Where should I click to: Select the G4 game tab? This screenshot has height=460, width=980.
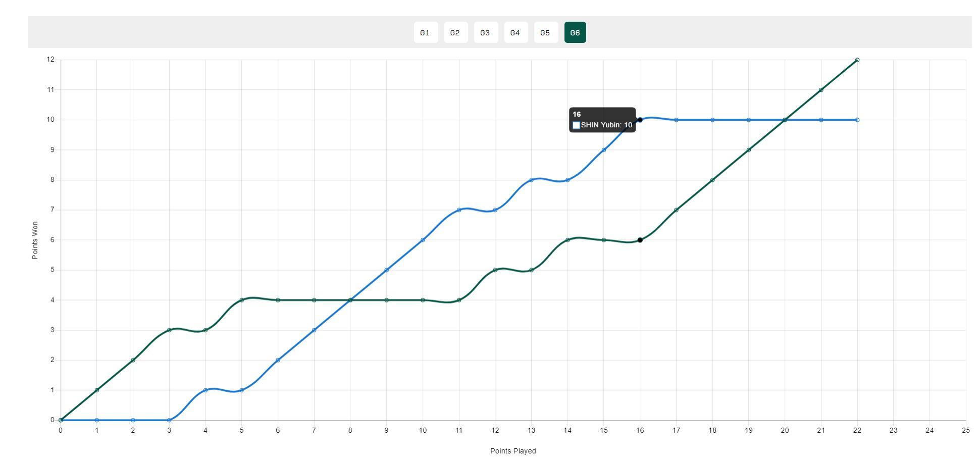click(515, 33)
